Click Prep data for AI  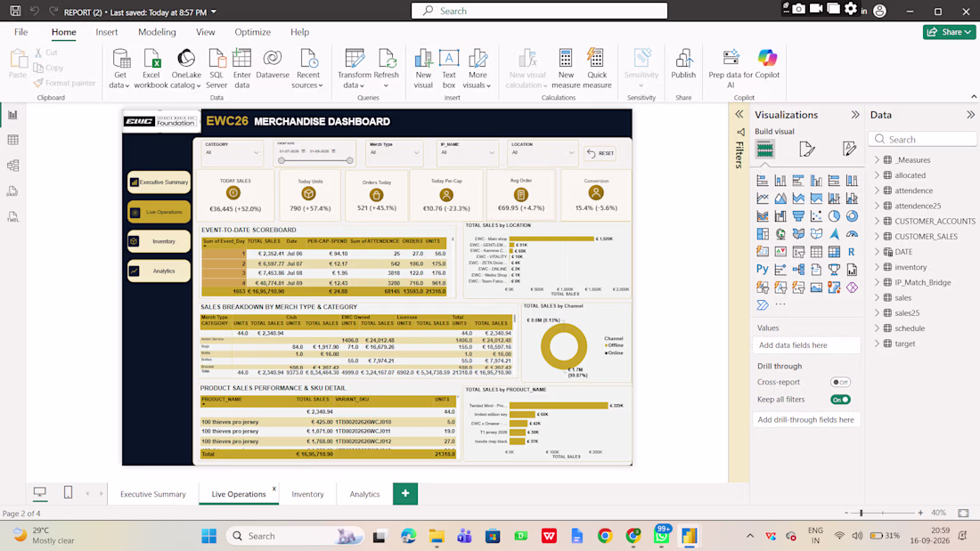731,69
